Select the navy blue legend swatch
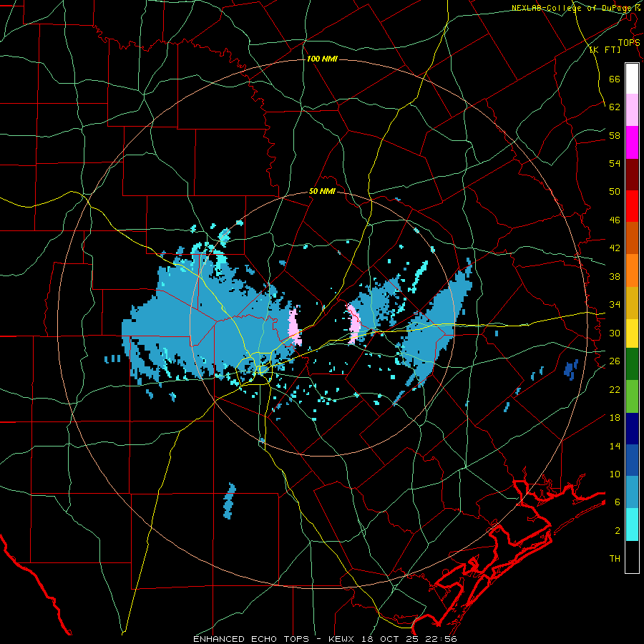This screenshot has height=644, width=644. 632,429
